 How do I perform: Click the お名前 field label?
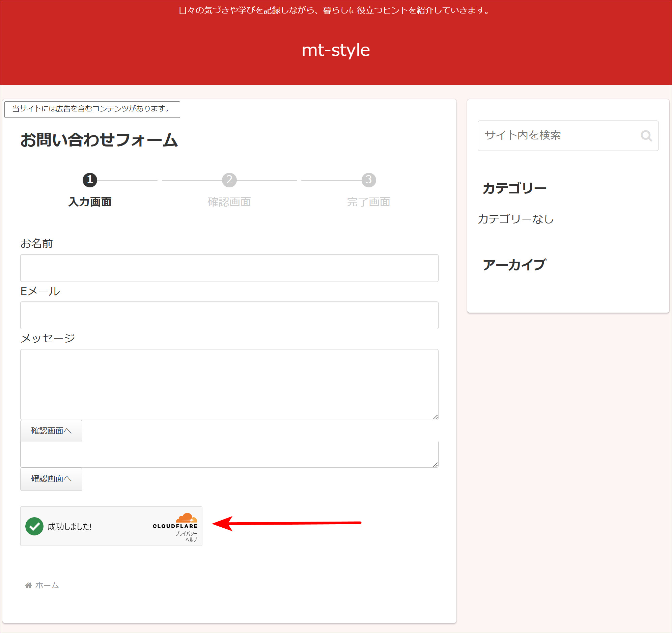point(36,244)
